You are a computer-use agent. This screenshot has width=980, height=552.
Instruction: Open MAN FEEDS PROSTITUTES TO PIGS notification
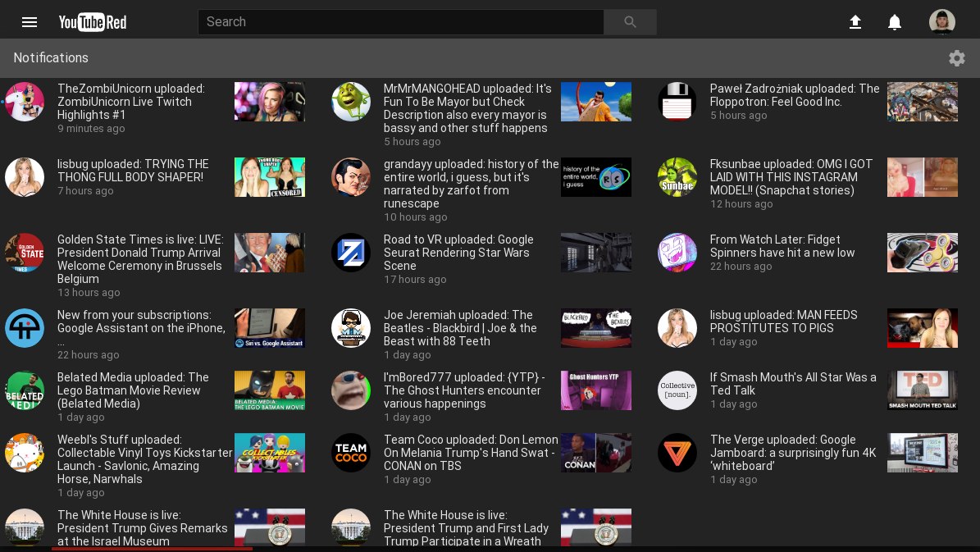click(x=783, y=322)
